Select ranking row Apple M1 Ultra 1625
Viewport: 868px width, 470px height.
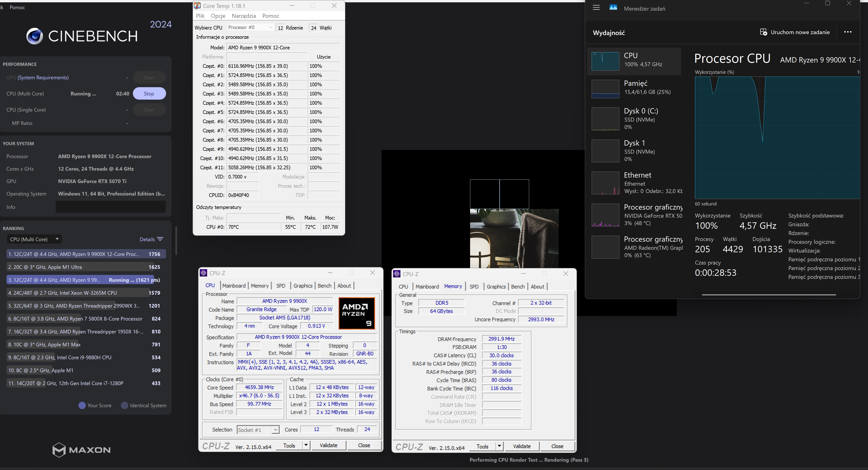pos(86,267)
